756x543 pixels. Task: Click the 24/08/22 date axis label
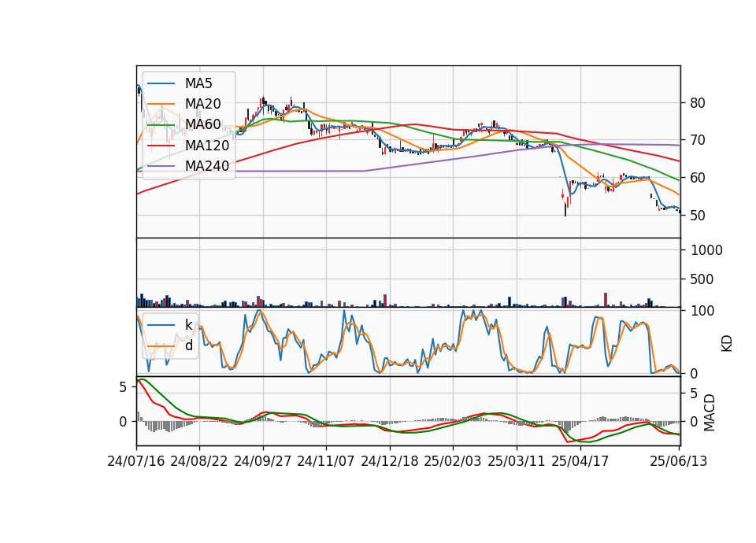pos(199,461)
